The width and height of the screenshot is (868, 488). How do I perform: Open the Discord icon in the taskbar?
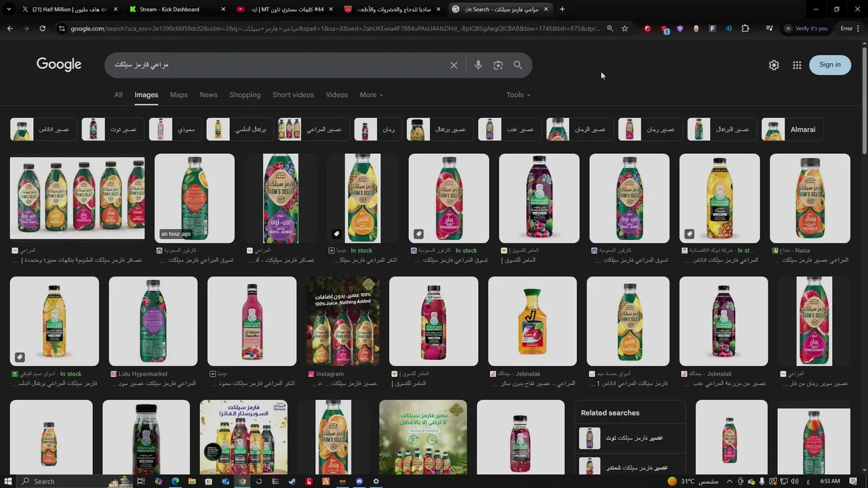pos(359,481)
